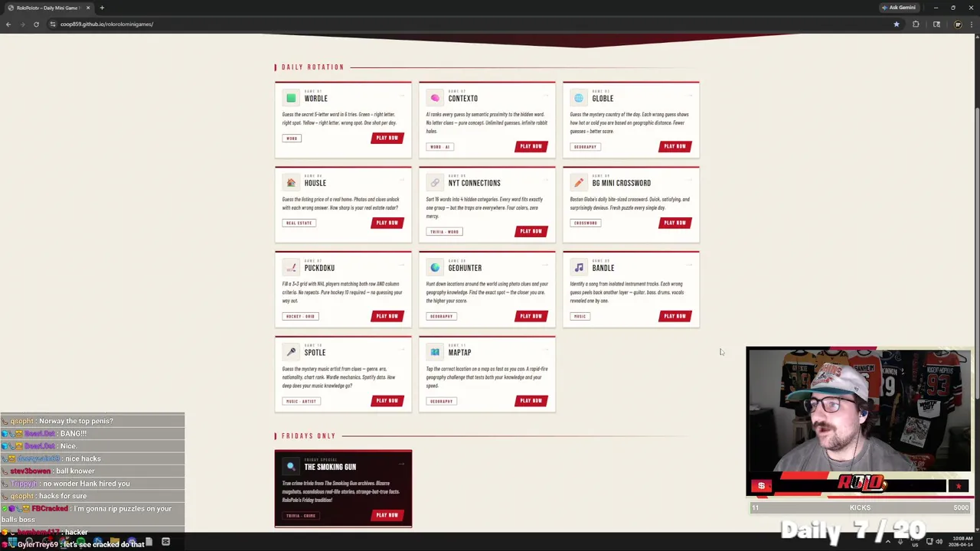Screen dimensions: 980x551
Task: Click the GEOGRAPHY tag on Maptap card
Action: click(x=441, y=401)
